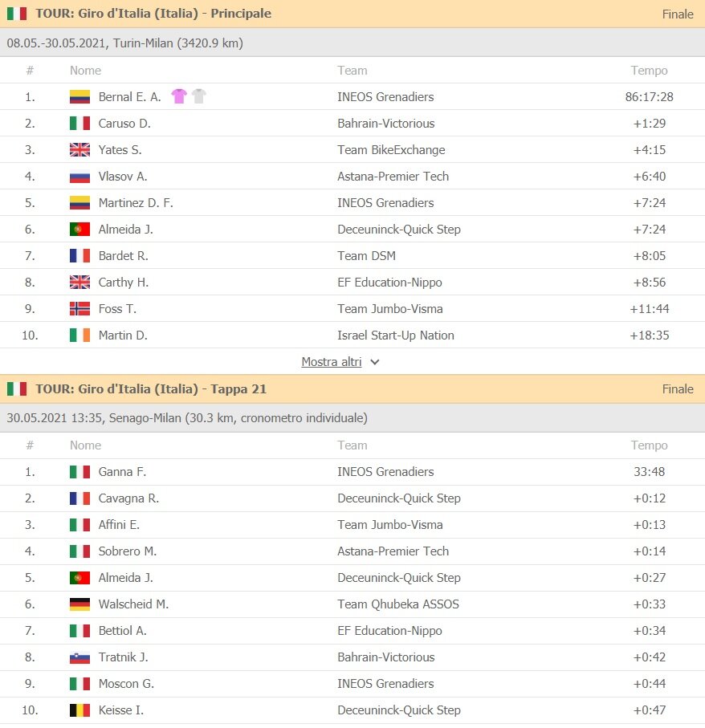Click Colombia flag next to Bernal E. A.
Viewport: 705px width, 728px height.
(79, 97)
